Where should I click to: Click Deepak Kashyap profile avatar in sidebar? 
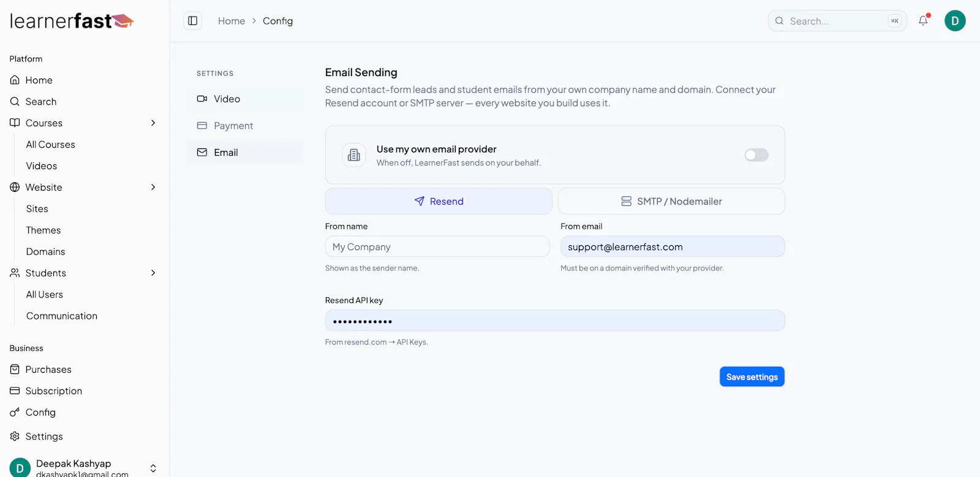[x=20, y=468]
